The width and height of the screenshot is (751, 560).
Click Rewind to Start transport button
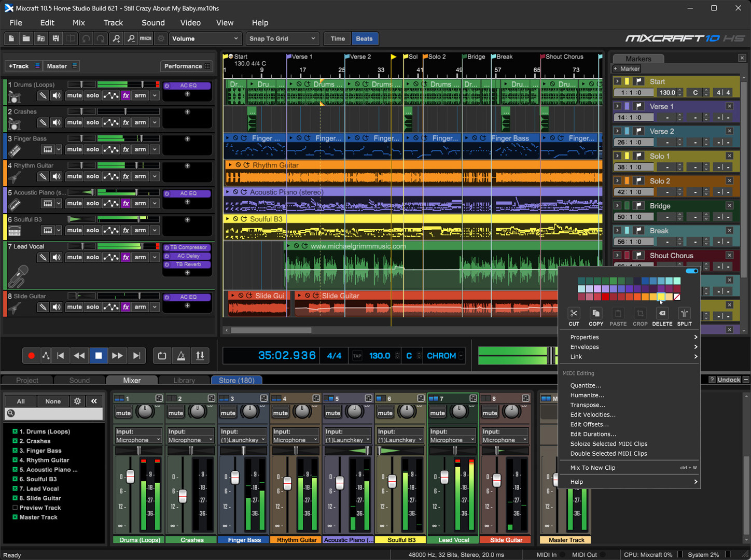pyautogui.click(x=61, y=356)
